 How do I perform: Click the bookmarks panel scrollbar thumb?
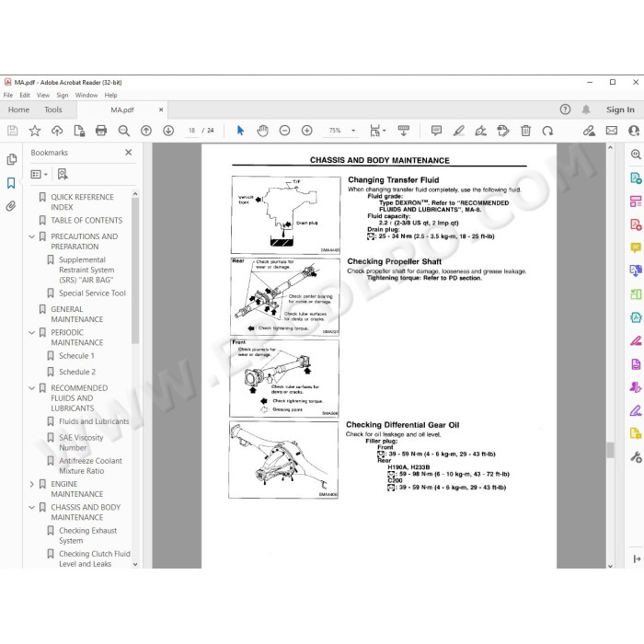[x=135, y=270]
